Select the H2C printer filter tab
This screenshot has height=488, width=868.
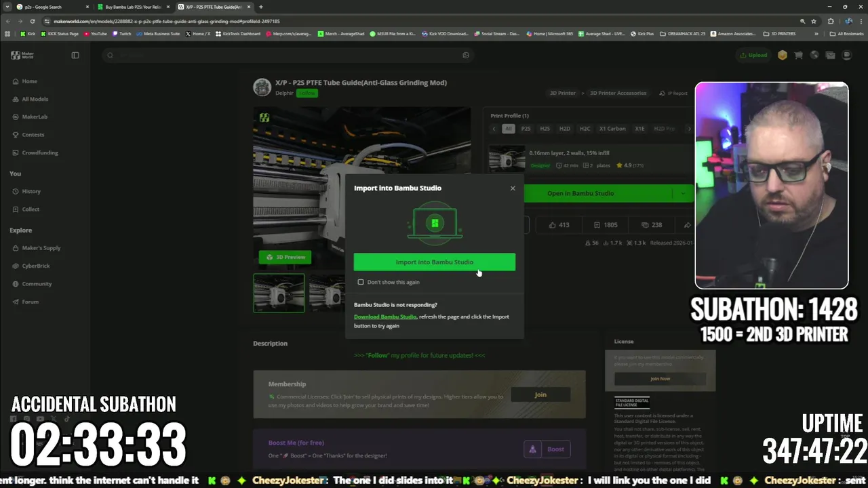click(585, 129)
